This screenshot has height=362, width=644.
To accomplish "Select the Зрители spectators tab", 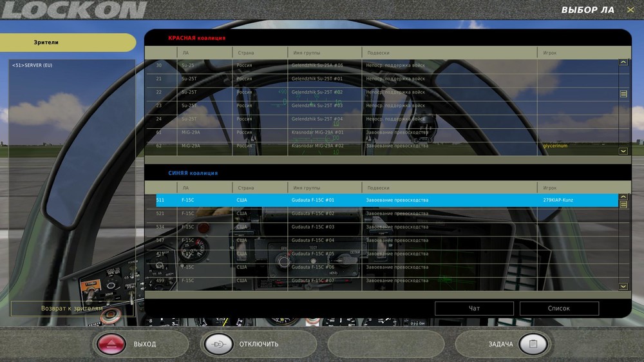I will pos(68,43).
